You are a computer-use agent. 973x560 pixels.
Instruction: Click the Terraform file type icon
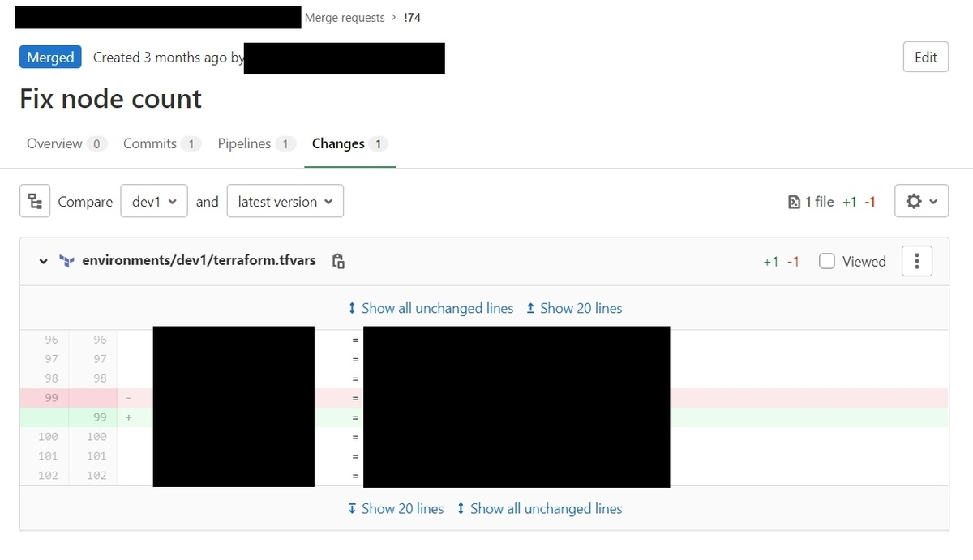[x=66, y=261]
